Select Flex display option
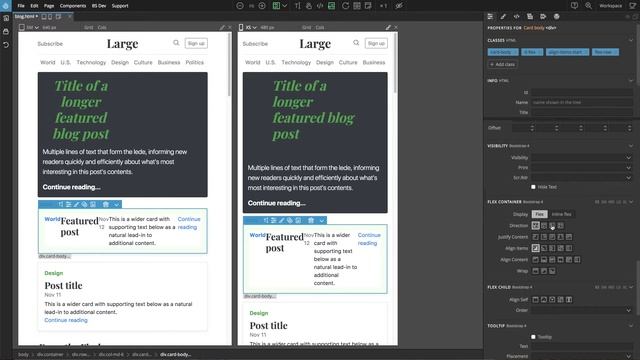Image resolution: width=640 pixels, height=360 pixels. 540,214
